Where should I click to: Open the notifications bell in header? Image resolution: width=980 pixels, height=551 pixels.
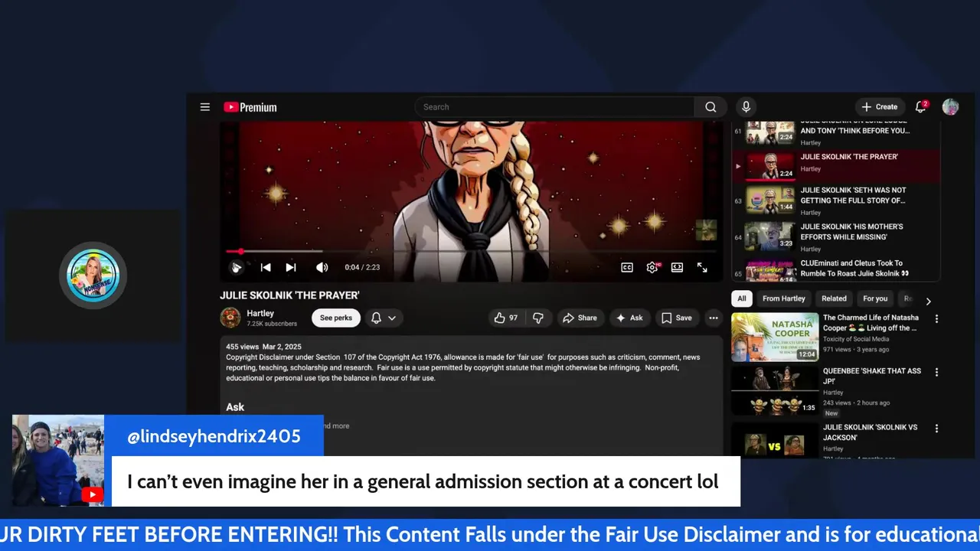pos(921,107)
